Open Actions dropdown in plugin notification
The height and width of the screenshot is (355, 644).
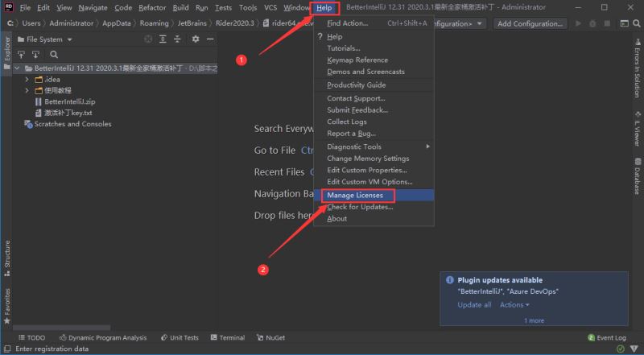[514, 305]
